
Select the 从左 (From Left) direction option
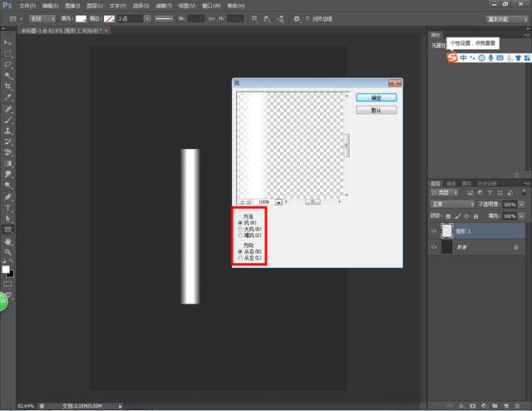click(241, 258)
